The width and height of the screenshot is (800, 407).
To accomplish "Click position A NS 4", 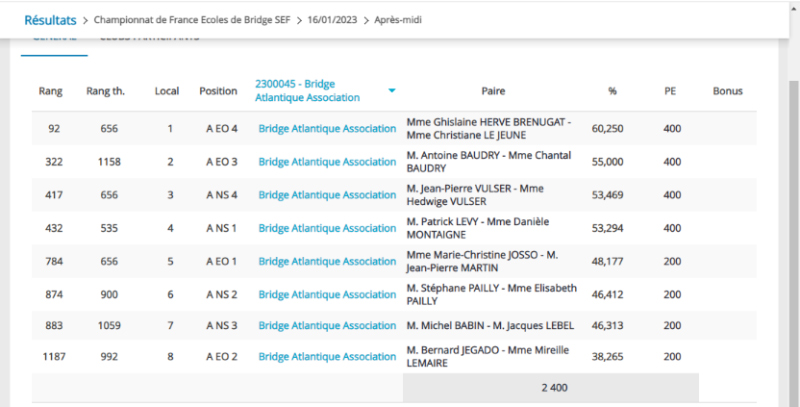I will click(221, 195).
